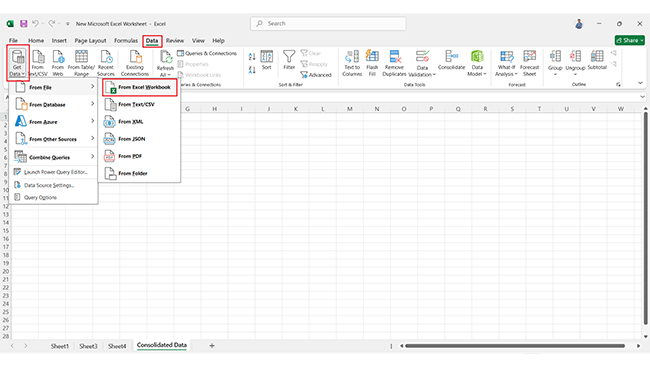
Task: Click the Flash Fill icon
Action: tap(372, 63)
